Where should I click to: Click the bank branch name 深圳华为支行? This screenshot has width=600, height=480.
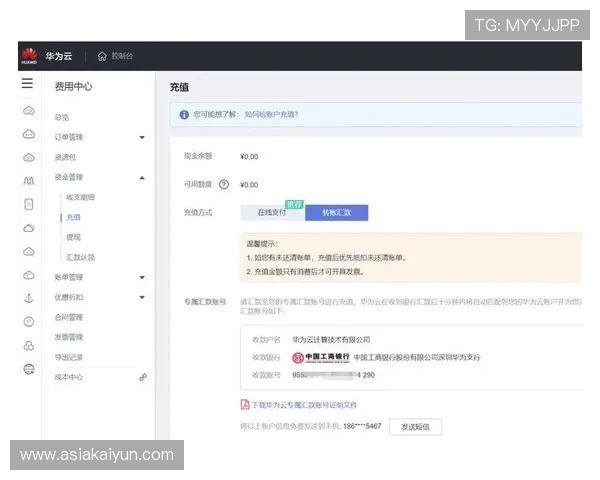pyautogui.click(x=458, y=358)
